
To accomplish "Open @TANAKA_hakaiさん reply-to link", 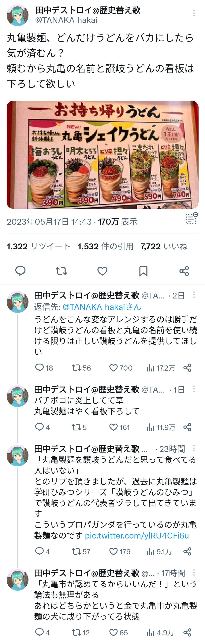I will [x=102, y=307].
